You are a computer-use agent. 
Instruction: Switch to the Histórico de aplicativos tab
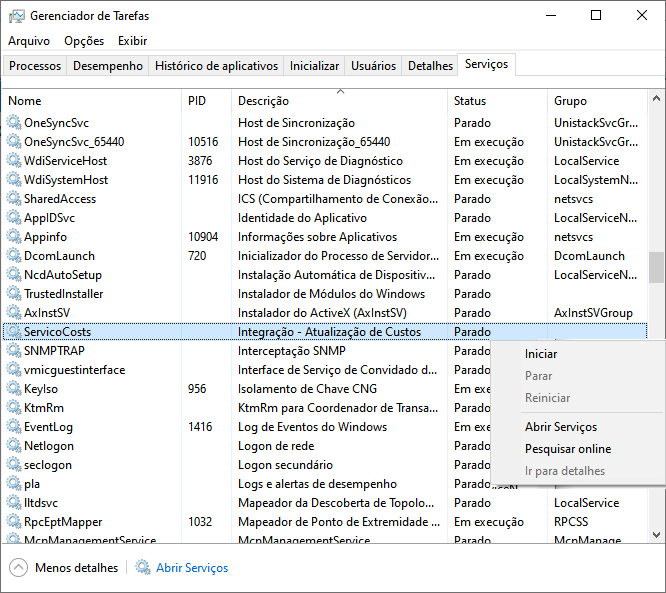point(216,66)
